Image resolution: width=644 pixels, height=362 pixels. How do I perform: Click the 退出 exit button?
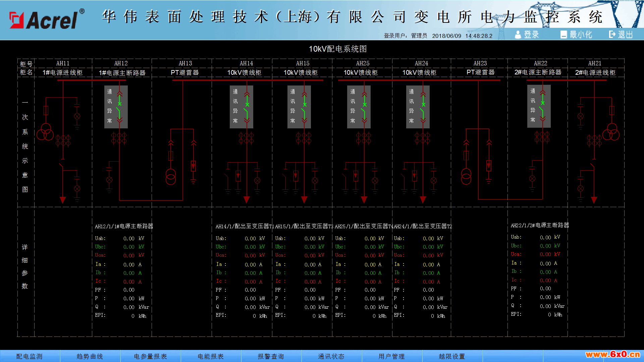tap(621, 35)
